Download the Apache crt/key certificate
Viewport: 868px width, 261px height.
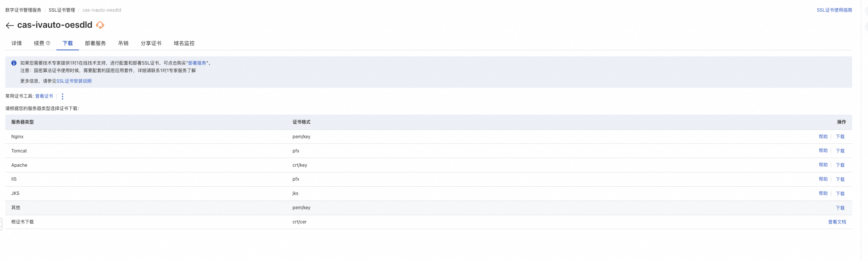(x=840, y=165)
